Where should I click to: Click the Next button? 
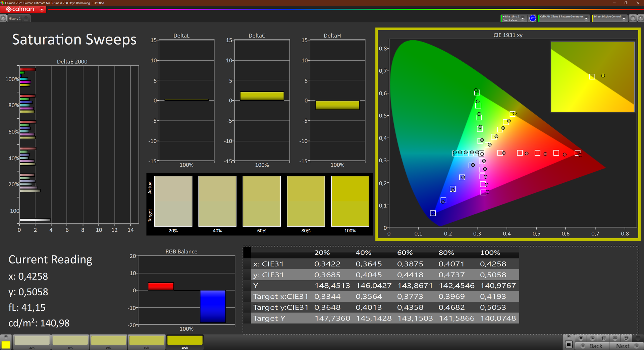(623, 346)
